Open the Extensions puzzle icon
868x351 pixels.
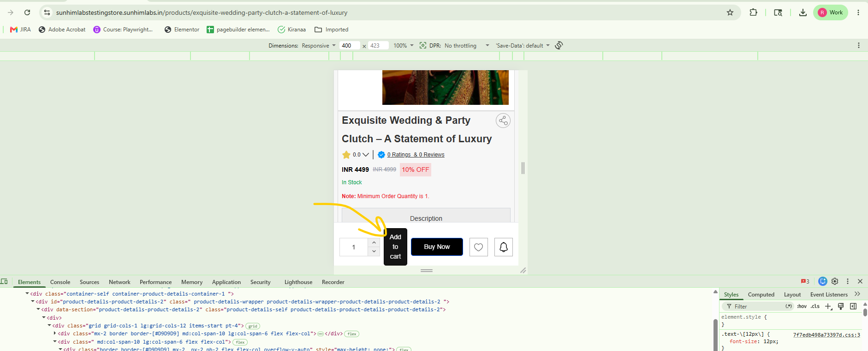[x=754, y=12]
